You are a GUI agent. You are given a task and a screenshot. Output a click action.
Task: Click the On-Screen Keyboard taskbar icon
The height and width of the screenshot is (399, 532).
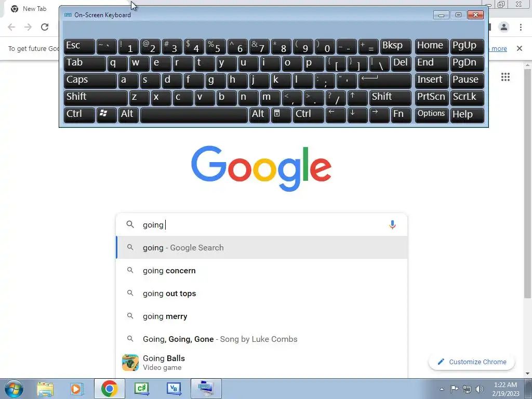tap(206, 389)
